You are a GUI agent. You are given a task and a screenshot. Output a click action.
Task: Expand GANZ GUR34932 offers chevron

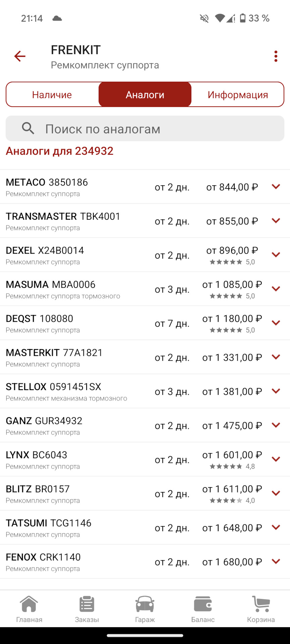point(276,425)
